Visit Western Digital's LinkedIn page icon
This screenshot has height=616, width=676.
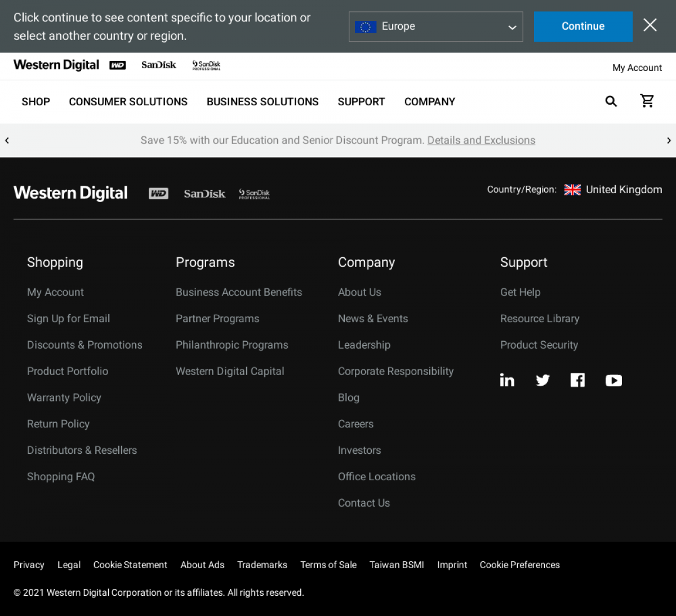pos(507,380)
